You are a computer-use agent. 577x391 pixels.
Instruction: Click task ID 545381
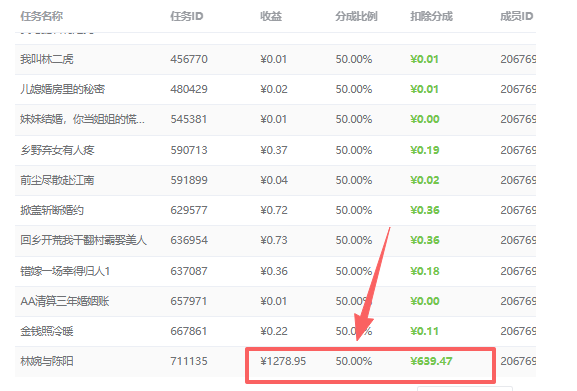[x=189, y=120]
